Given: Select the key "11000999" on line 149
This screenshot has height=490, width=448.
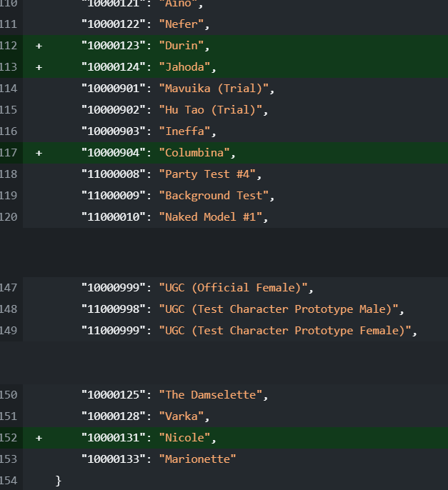Looking at the screenshot, I should 113,331.
